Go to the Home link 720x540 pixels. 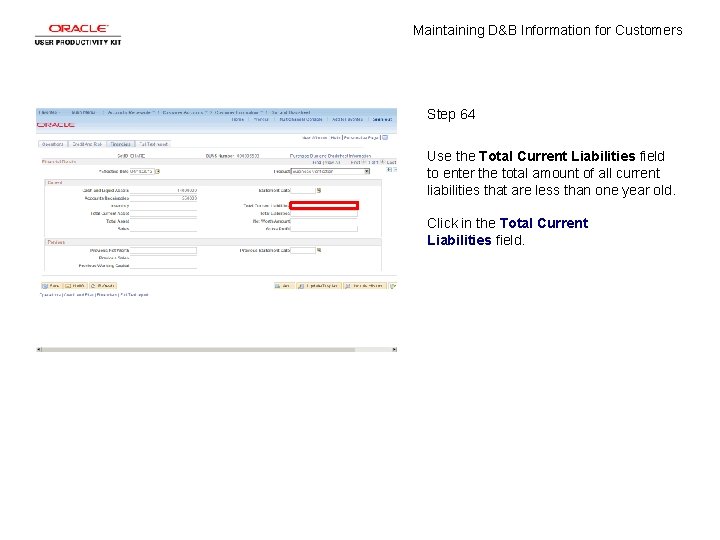(x=238, y=119)
